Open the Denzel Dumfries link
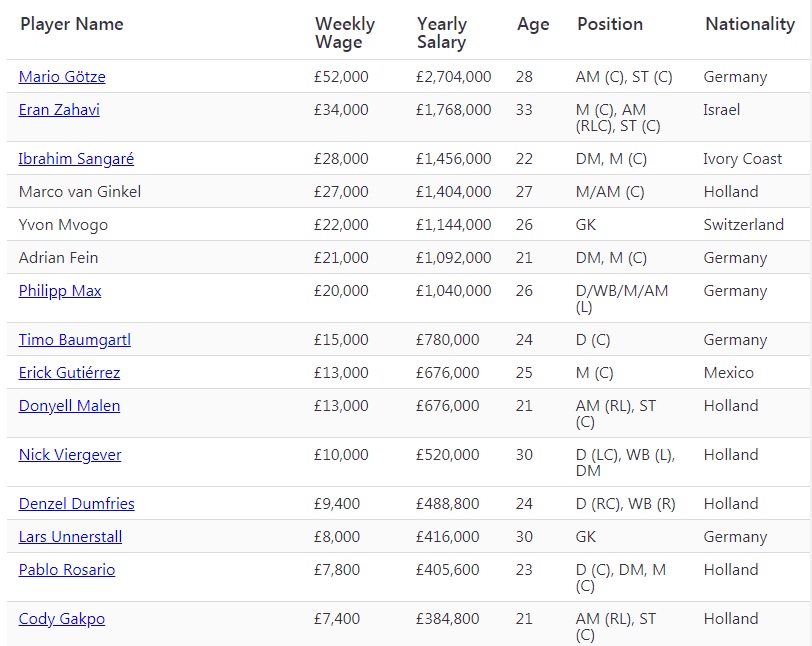 [x=76, y=504]
